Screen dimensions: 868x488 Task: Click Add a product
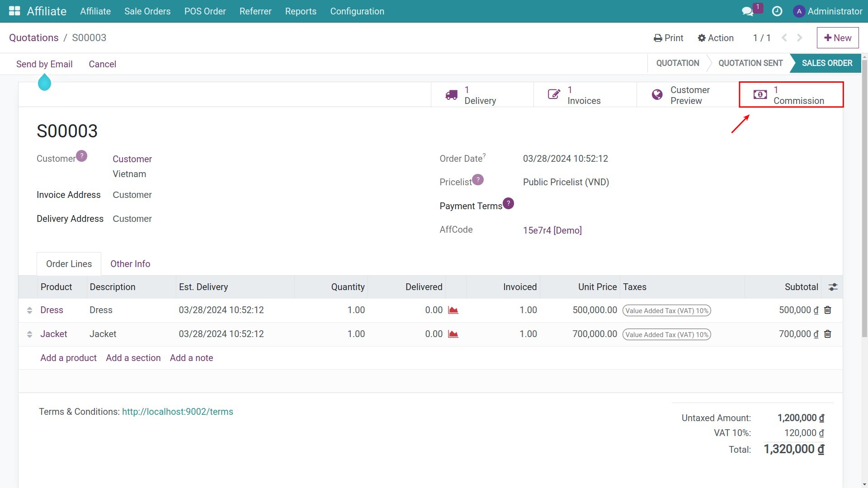coord(68,358)
